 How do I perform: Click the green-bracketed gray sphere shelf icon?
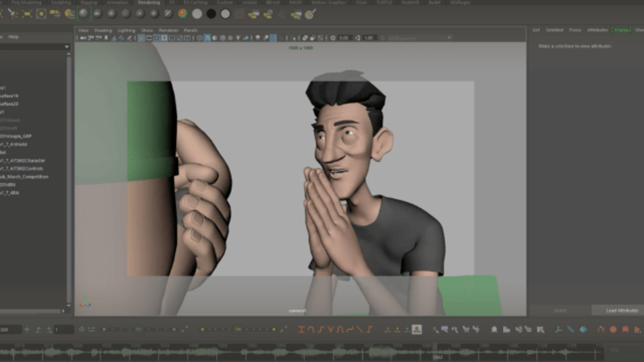coord(84,14)
